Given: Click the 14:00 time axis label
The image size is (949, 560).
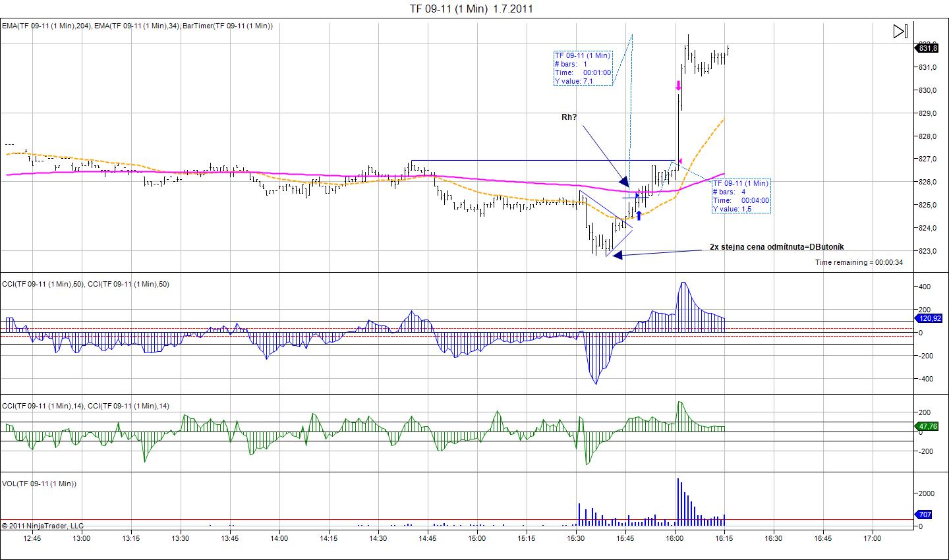Looking at the screenshot, I should coord(279,538).
